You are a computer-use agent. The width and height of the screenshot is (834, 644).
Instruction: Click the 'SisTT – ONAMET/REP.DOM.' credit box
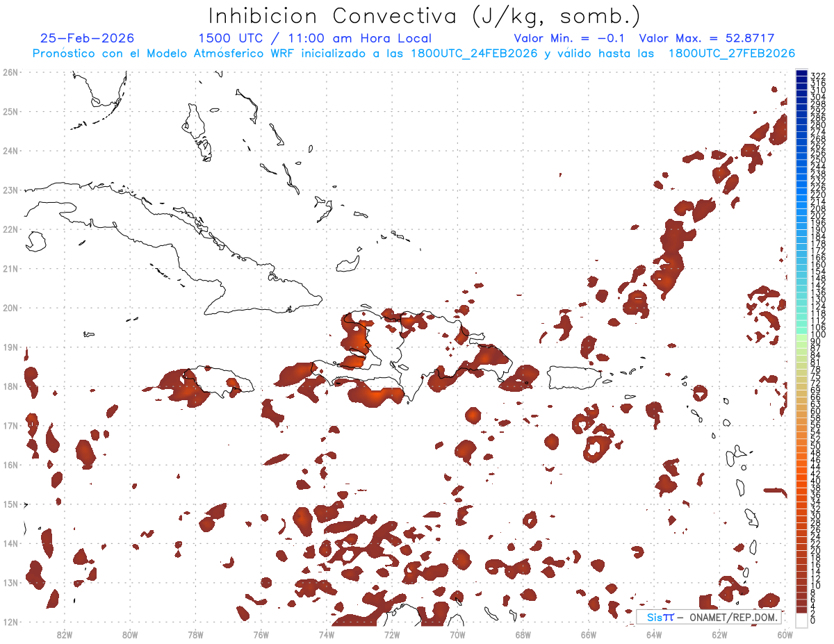709,617
